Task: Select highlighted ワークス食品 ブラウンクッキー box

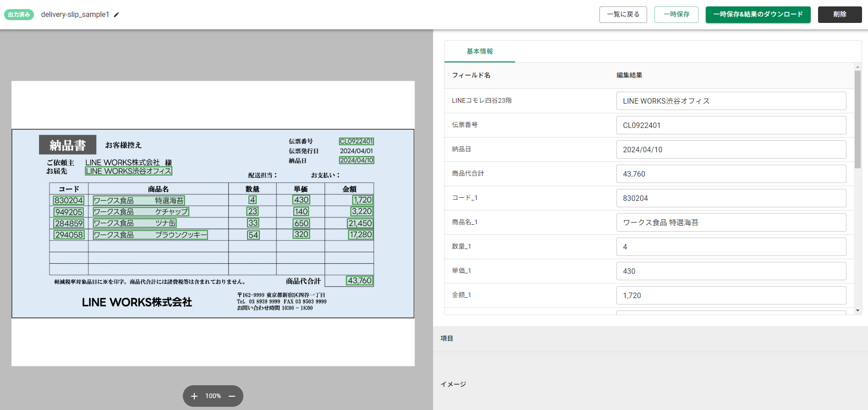Action: 150,235
